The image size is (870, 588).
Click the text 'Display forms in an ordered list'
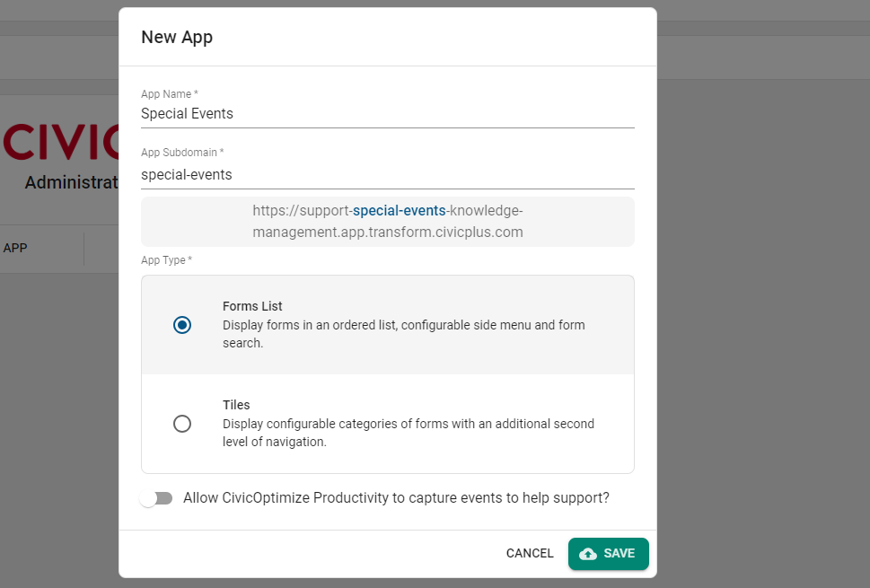coord(309,325)
